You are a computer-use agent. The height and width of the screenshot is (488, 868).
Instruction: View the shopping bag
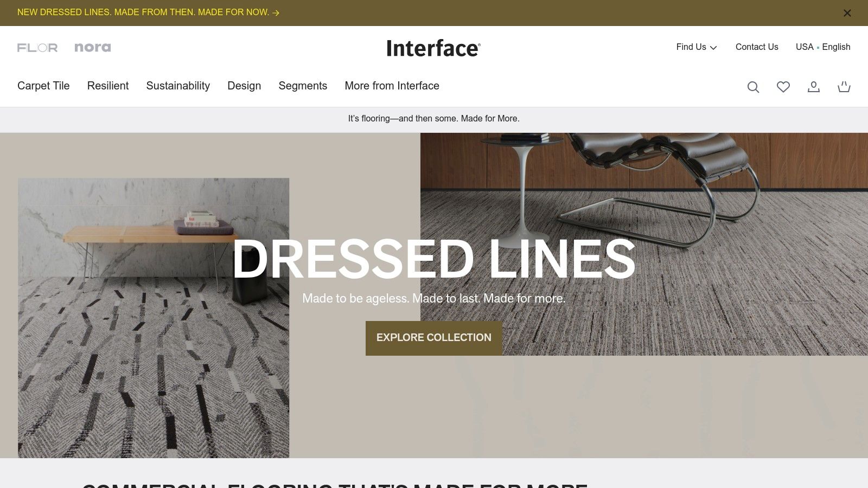coord(844,87)
